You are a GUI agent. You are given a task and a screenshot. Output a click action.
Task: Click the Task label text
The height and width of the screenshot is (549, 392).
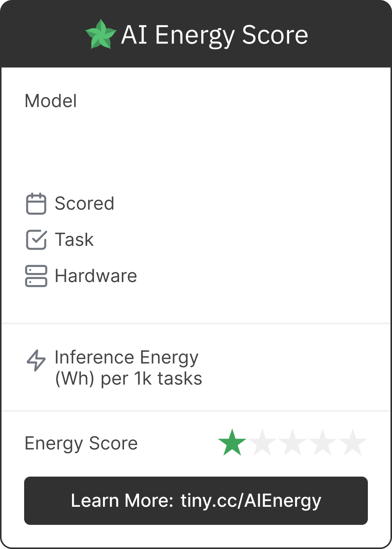(74, 240)
